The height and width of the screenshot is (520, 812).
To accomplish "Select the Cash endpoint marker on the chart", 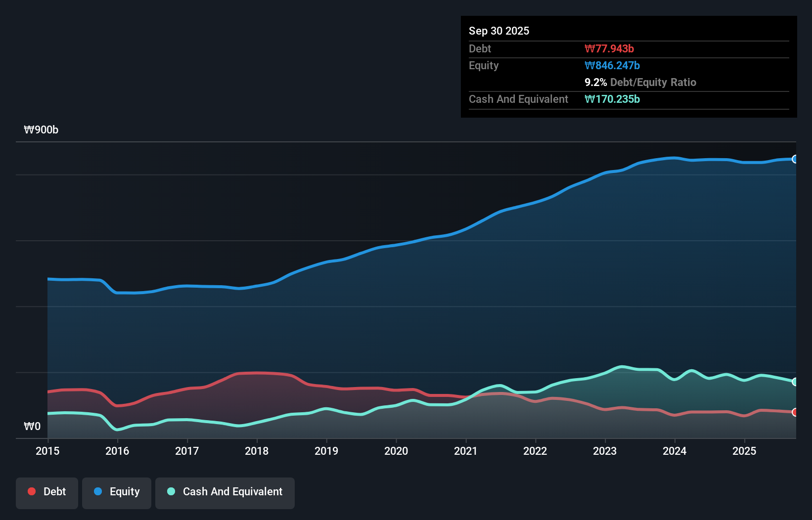I will tap(795, 381).
